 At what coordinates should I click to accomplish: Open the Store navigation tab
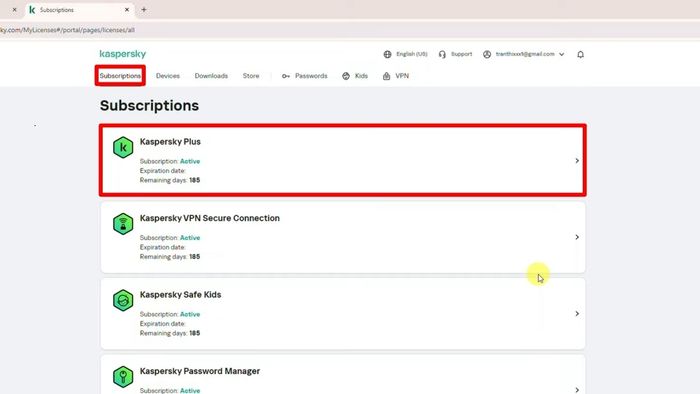251,76
